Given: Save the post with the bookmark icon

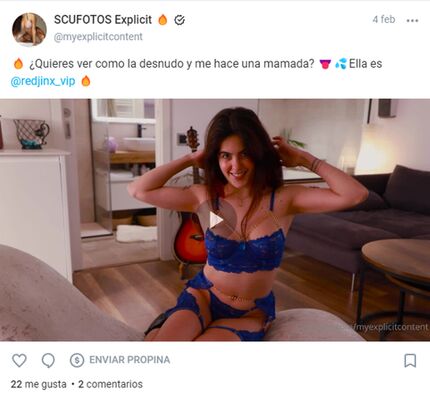Looking at the screenshot, I should 410,361.
